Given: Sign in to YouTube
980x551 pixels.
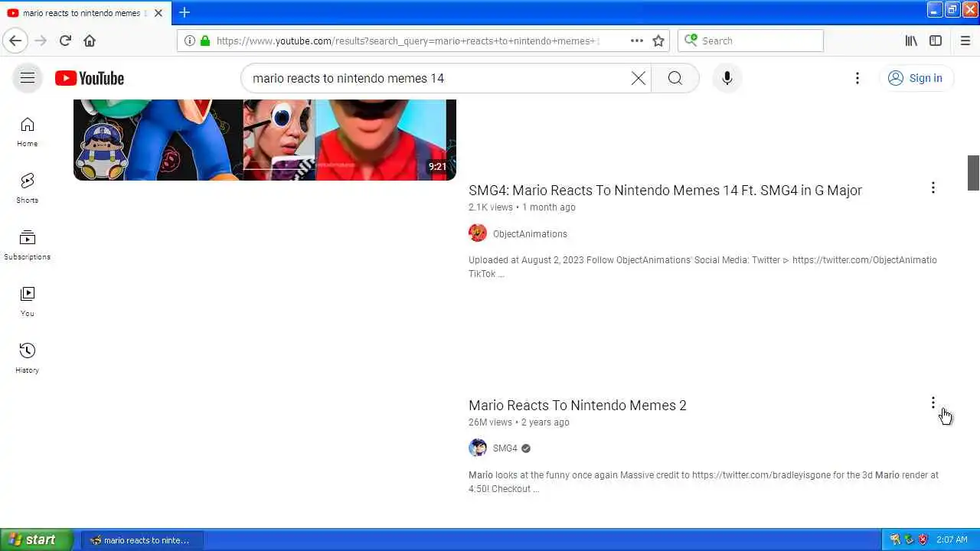Looking at the screenshot, I should pyautogui.click(x=916, y=78).
